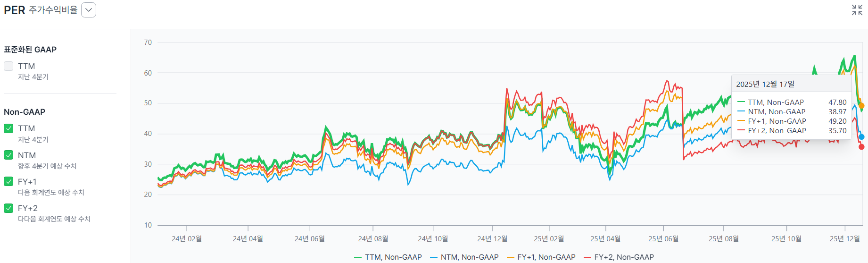Click the TTM, Non-GAAP legend item
The height and width of the screenshot is (263, 868).
tap(388, 257)
